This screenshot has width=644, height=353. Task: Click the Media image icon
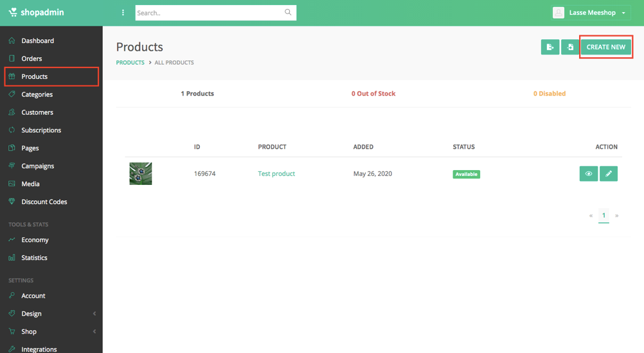point(12,184)
